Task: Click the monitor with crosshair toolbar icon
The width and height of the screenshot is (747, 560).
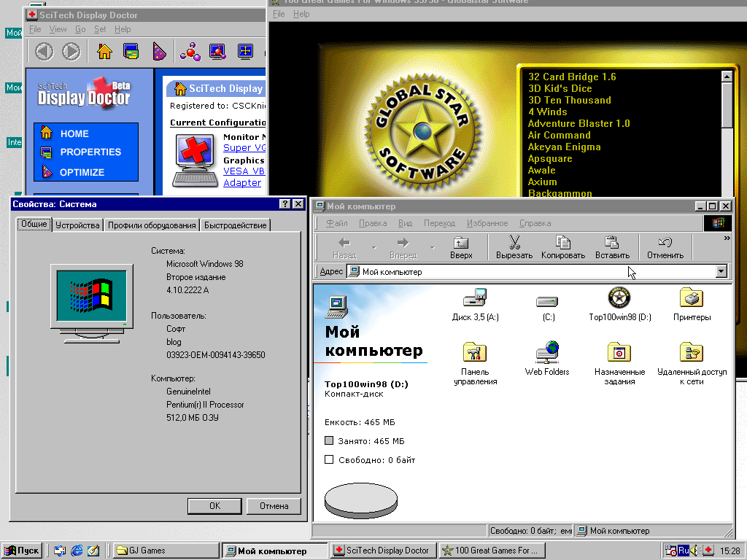Action: [245, 51]
